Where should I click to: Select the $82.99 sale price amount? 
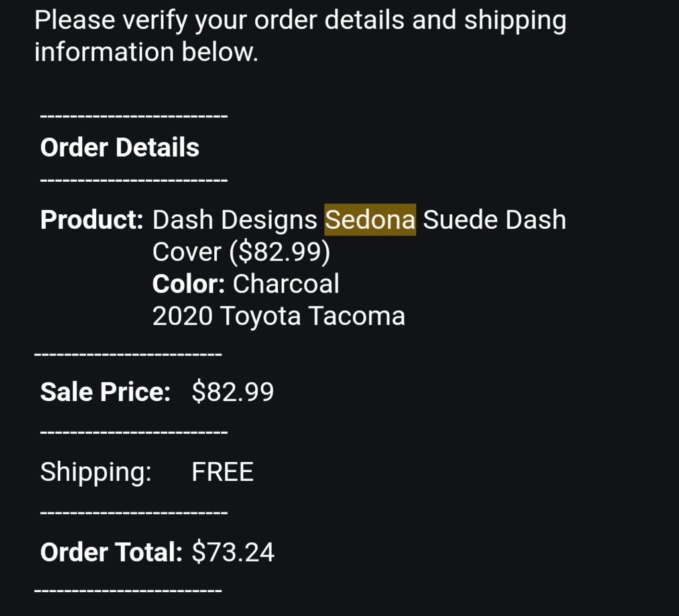(233, 392)
